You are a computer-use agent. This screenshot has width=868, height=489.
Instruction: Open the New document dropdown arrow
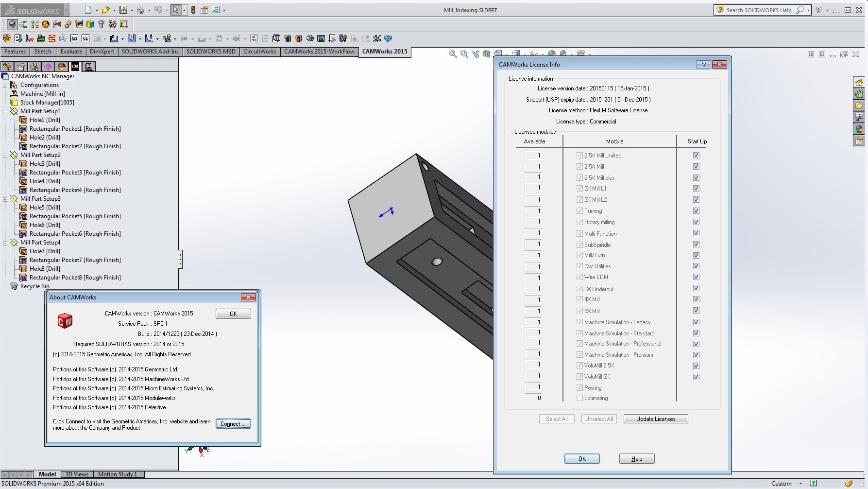click(97, 10)
